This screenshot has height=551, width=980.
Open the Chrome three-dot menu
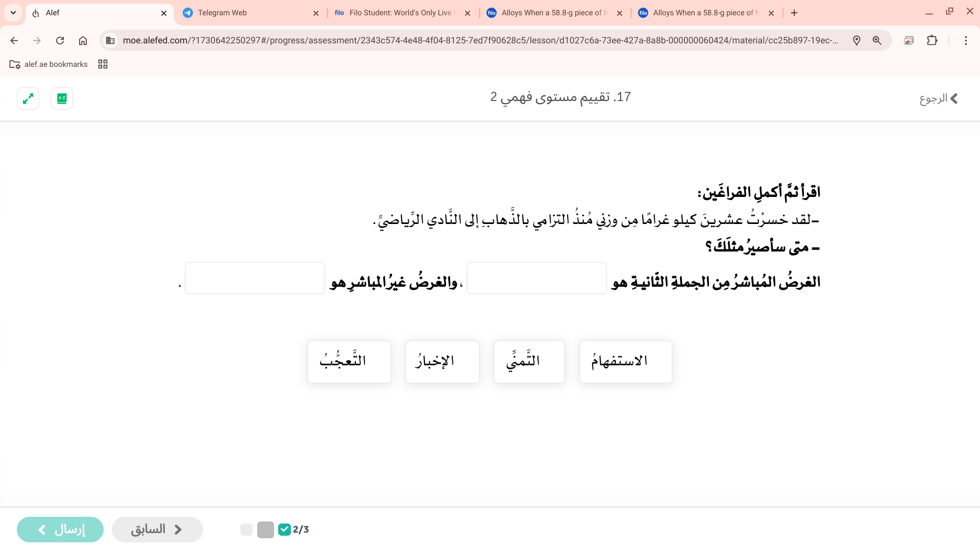(x=966, y=40)
